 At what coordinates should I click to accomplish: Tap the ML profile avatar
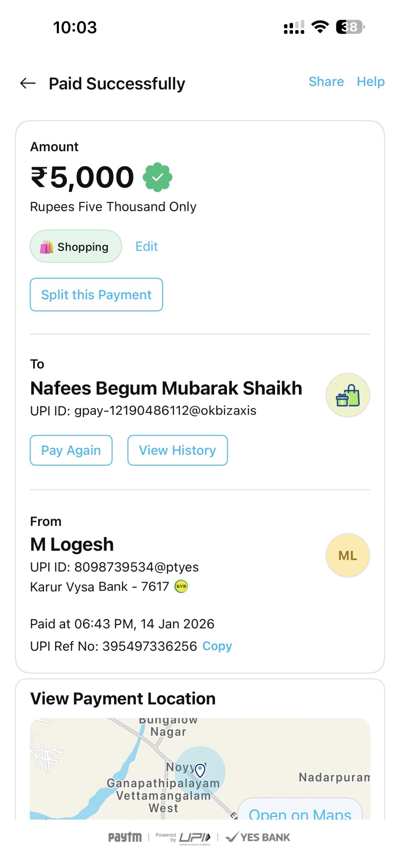[348, 555]
